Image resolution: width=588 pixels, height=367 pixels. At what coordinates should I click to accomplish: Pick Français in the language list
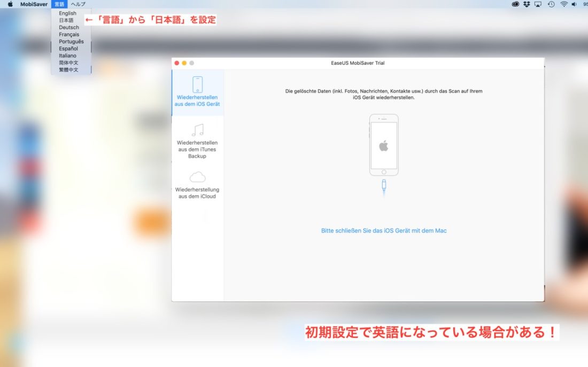coord(69,35)
